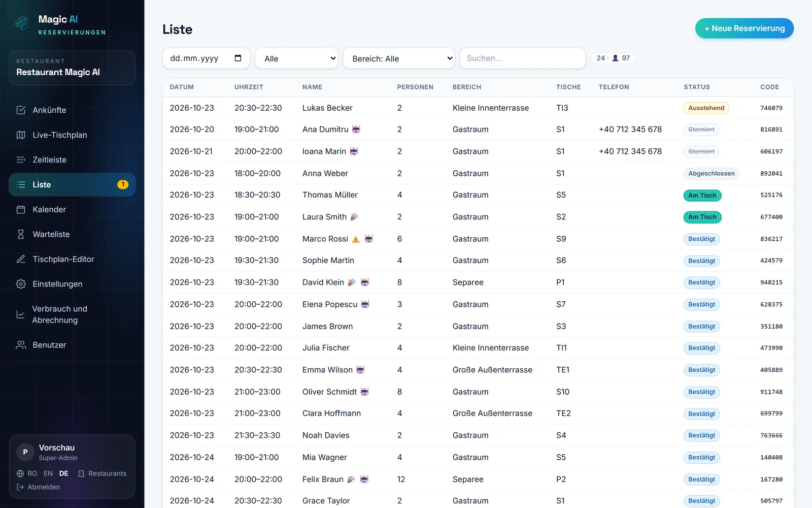Switch language to RO
812x508 pixels.
(32, 473)
